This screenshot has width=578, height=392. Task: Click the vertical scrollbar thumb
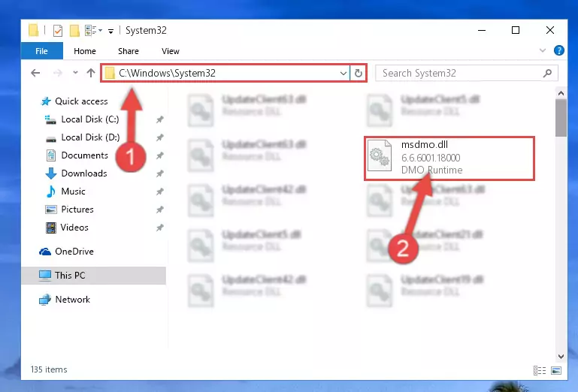(x=561, y=118)
